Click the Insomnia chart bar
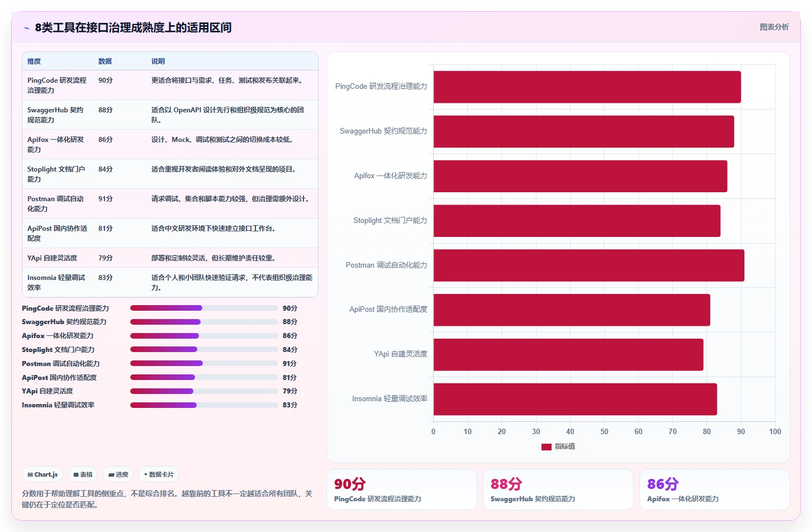This screenshot has width=812, height=532. [x=575, y=399]
